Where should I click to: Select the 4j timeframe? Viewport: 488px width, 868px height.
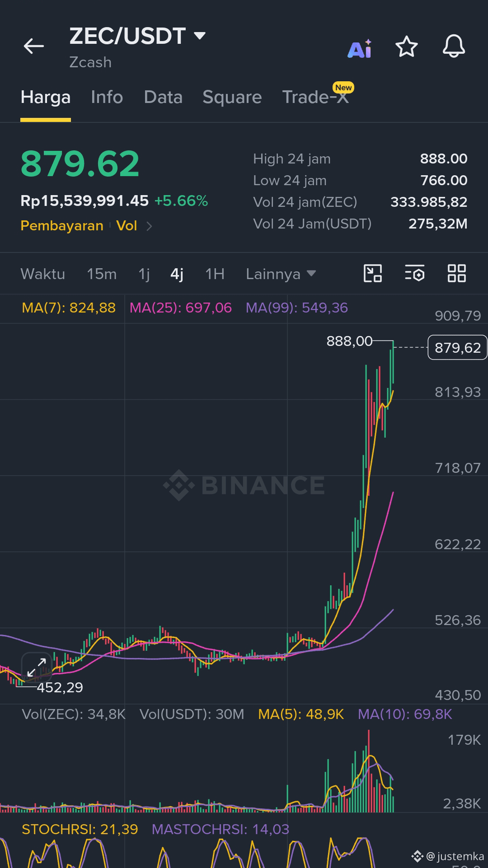pos(177,274)
